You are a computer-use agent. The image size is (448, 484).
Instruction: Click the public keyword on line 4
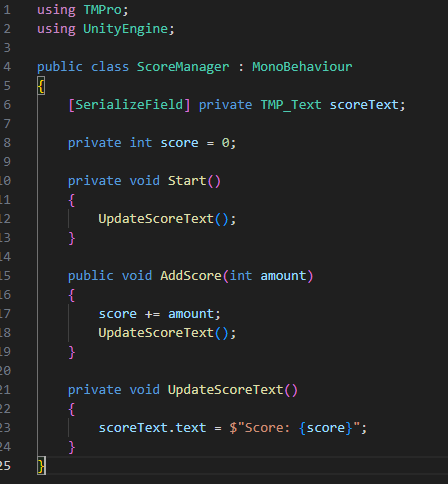pyautogui.click(x=60, y=67)
